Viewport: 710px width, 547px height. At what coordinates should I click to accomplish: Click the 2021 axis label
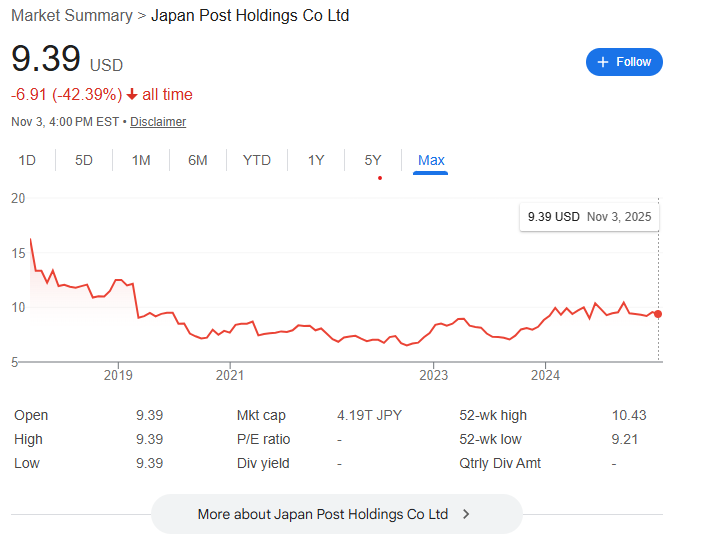230,375
